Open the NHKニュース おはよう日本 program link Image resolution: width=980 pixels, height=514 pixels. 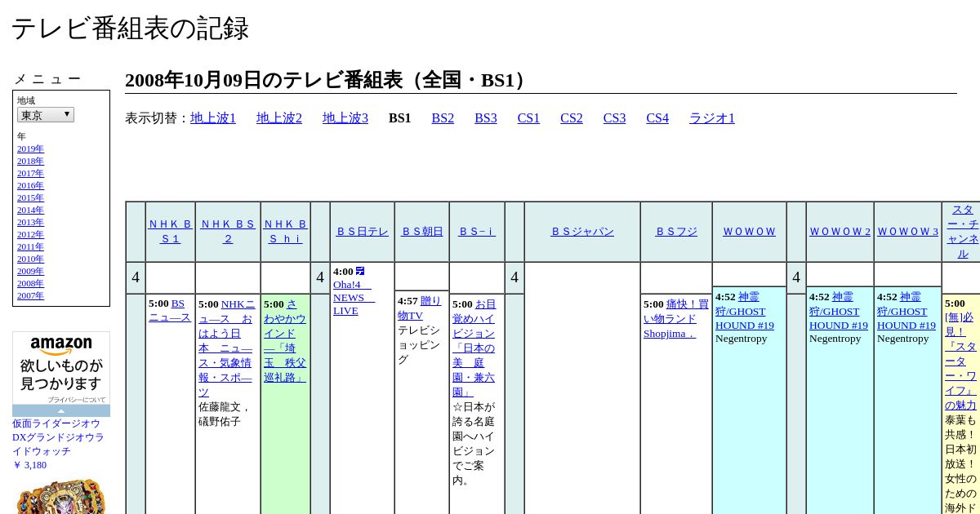pyautogui.click(x=226, y=348)
